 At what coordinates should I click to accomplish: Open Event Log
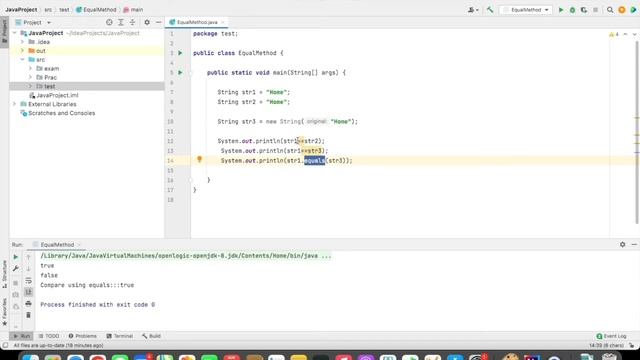611,336
